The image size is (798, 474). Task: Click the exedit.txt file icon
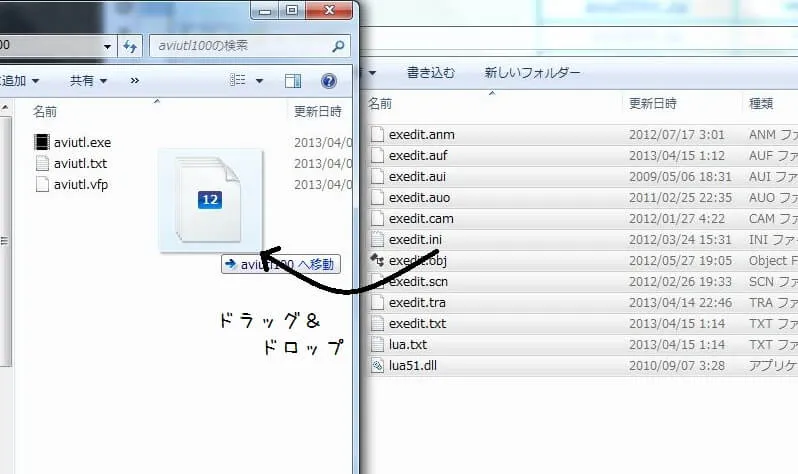pos(377,323)
